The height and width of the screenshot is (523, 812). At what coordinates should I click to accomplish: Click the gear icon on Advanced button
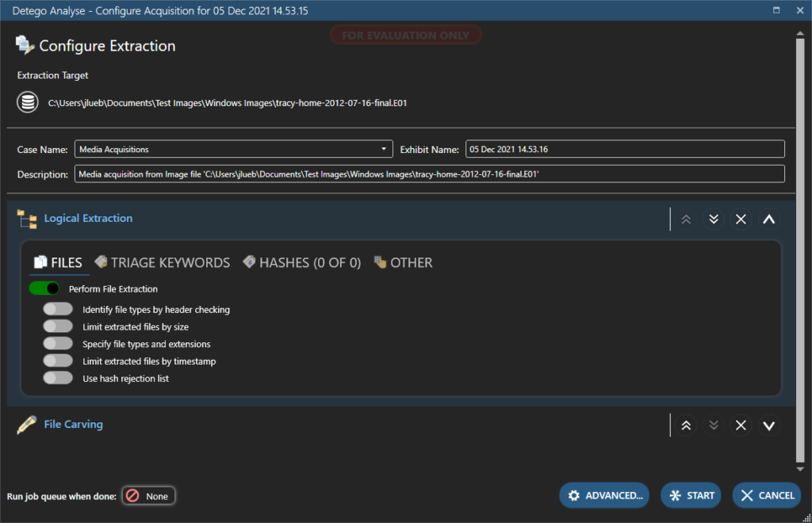574,495
